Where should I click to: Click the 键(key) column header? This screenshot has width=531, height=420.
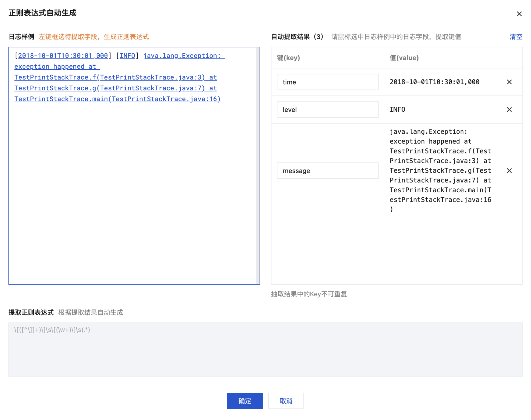pos(288,58)
